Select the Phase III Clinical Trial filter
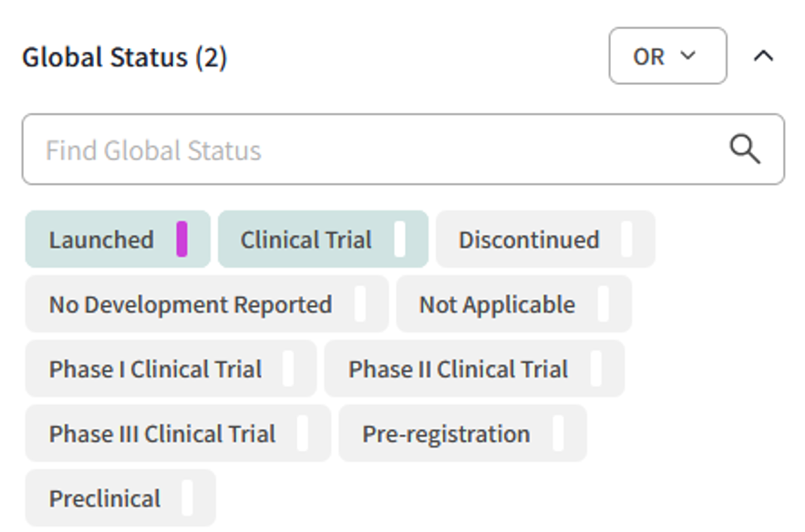This screenshot has width=805, height=532. tap(161, 434)
